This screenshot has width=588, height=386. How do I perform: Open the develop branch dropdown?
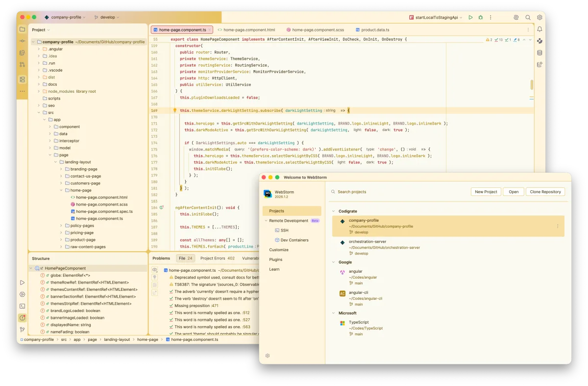(x=106, y=17)
